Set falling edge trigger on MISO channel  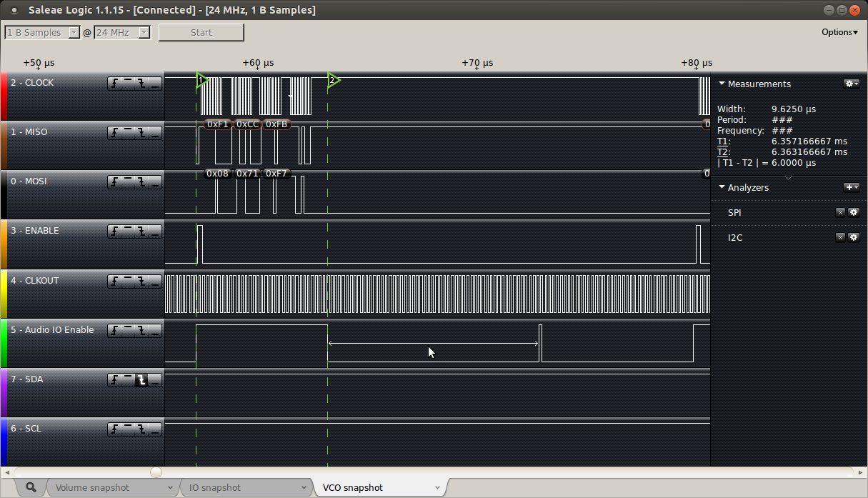(141, 133)
